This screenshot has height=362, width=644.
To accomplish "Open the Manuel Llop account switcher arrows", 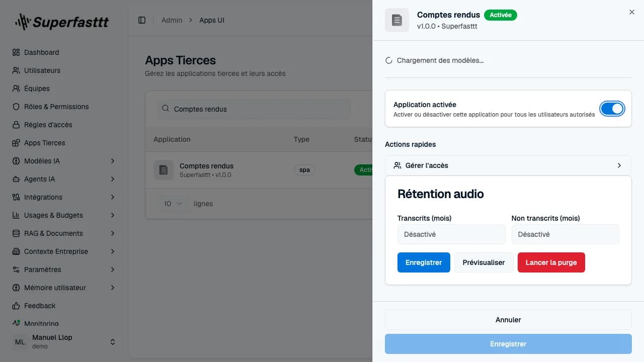I will 113,342.
